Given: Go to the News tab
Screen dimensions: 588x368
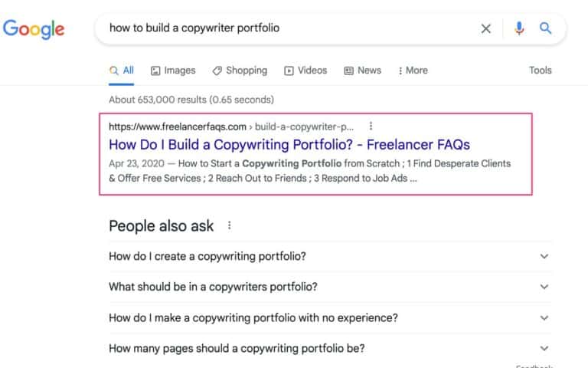Looking at the screenshot, I should (x=362, y=71).
